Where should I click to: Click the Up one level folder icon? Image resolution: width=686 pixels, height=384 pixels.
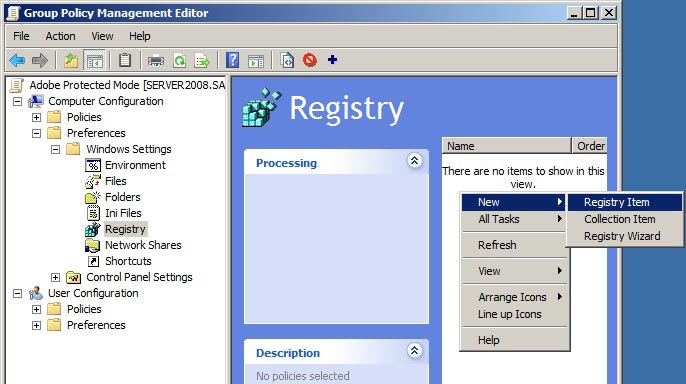71,60
